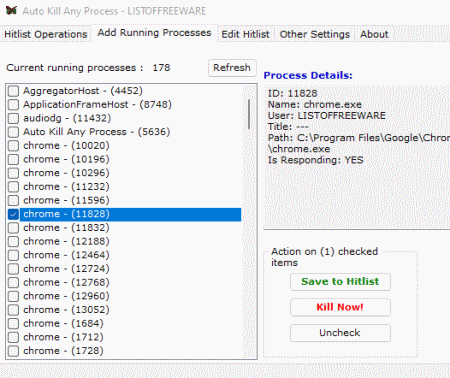Check the chrome (1684) checkbox

coord(13,324)
